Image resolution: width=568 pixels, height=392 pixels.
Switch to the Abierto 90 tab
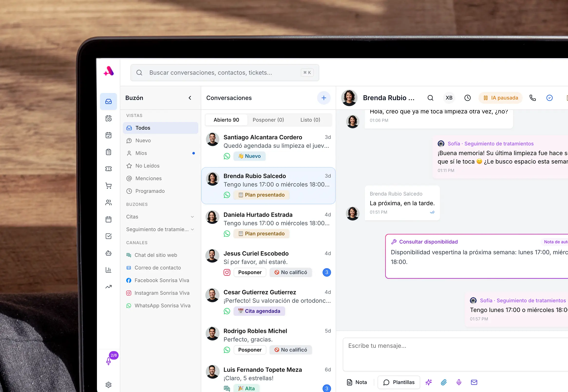[226, 120]
